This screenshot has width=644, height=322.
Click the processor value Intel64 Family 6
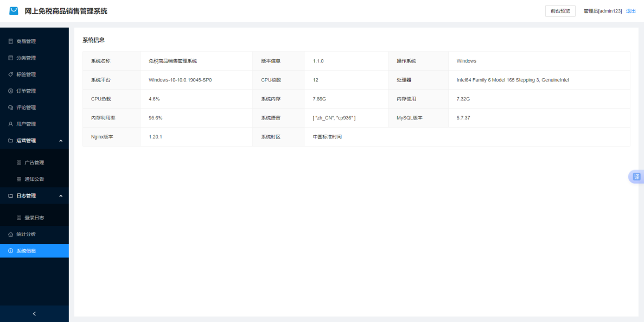pyautogui.click(x=513, y=80)
